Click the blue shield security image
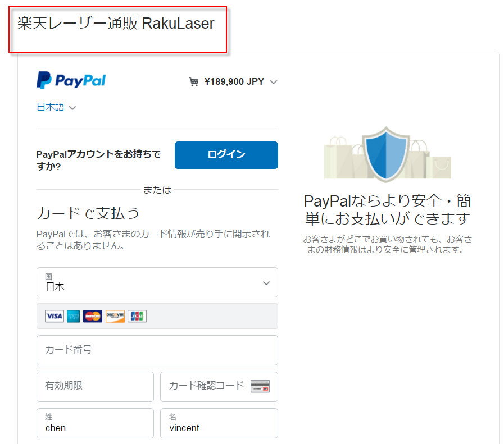 tap(387, 154)
